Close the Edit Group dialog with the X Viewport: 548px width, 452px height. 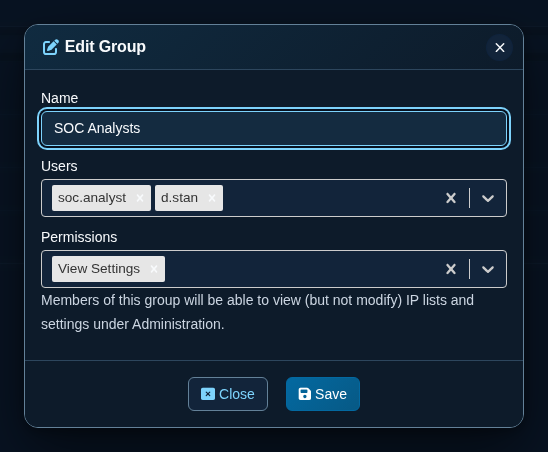[499, 48]
